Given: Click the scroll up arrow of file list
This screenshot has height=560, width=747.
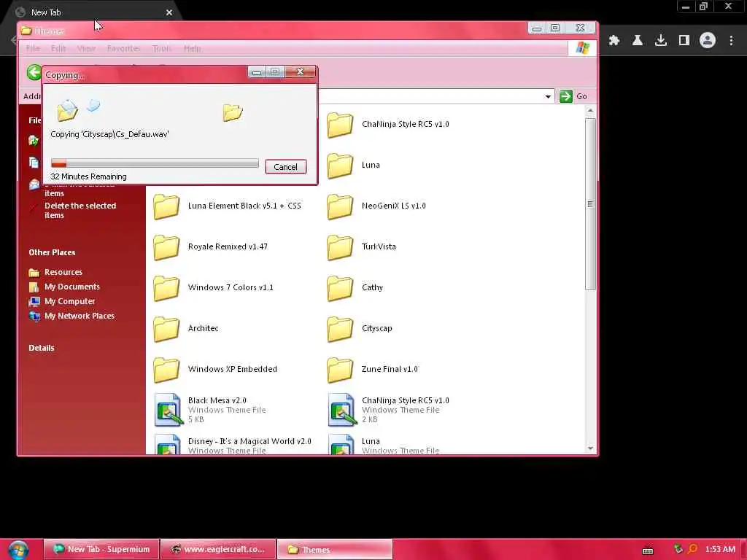Looking at the screenshot, I should coord(590,111).
